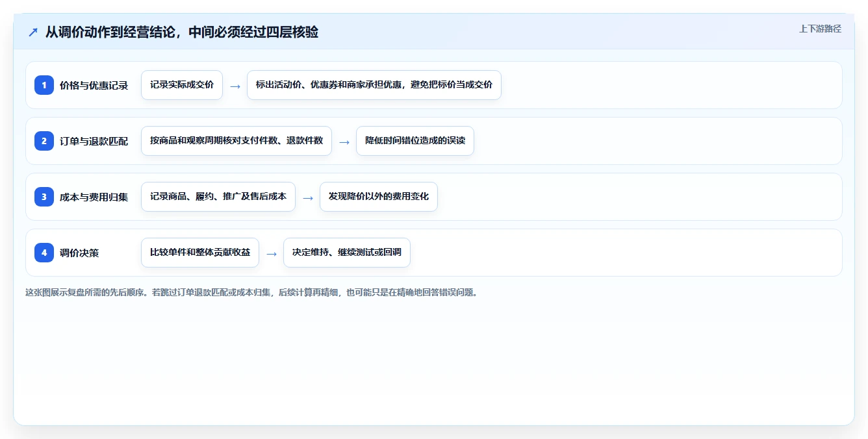Select the 订单与退款匹配 row label

pos(94,142)
